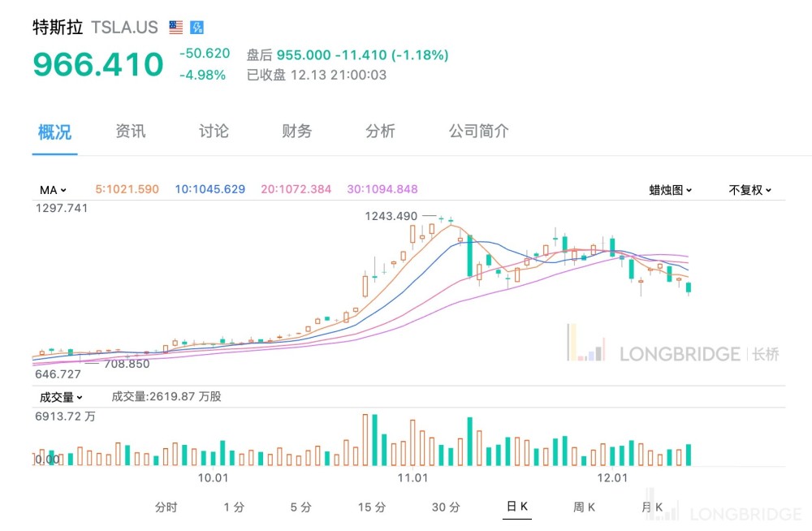The image size is (812, 531).
Task: Switch to the 资讯 news tab
Action: 131,132
